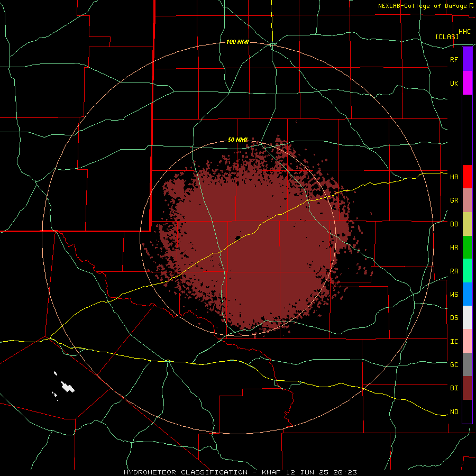Click the GC gray legend swatch
Image resolution: width=476 pixels, height=476 pixels.
467,364
